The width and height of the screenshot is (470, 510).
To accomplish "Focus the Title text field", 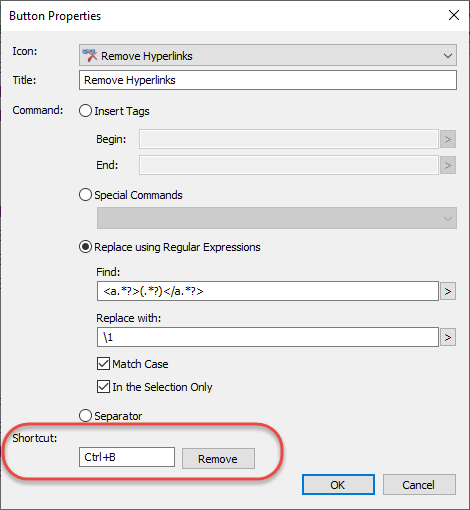I will click(268, 80).
